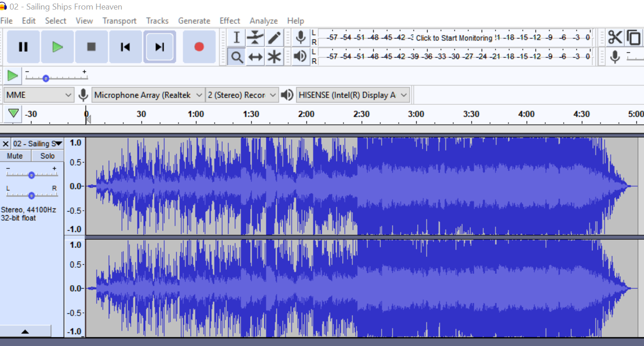Open the '02 - Sailing S' track dropdown

coord(37,143)
